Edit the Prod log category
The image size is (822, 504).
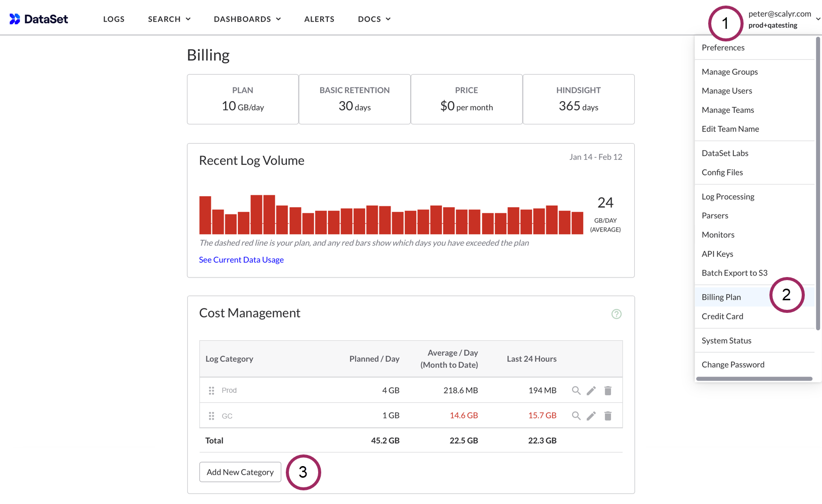pos(591,390)
